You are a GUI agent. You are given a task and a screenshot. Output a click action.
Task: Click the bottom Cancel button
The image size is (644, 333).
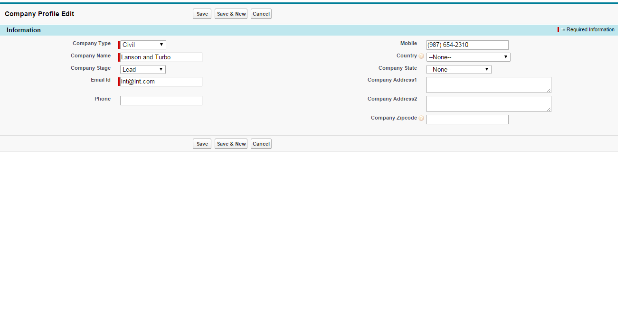[x=261, y=144]
